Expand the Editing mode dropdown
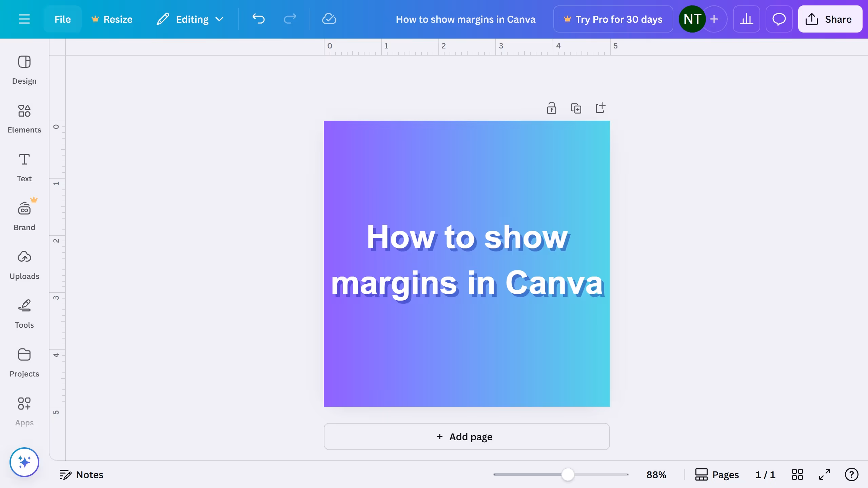Image resolution: width=868 pixels, height=488 pixels. click(x=190, y=19)
